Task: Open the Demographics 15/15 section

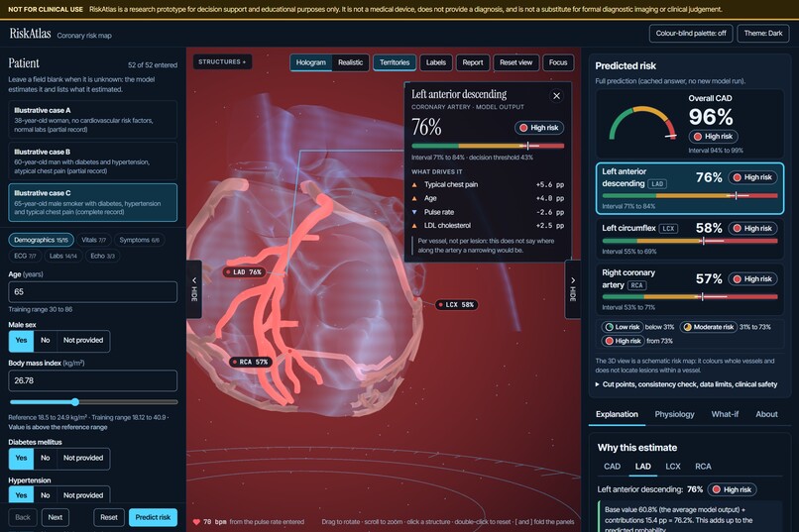Action: point(41,240)
